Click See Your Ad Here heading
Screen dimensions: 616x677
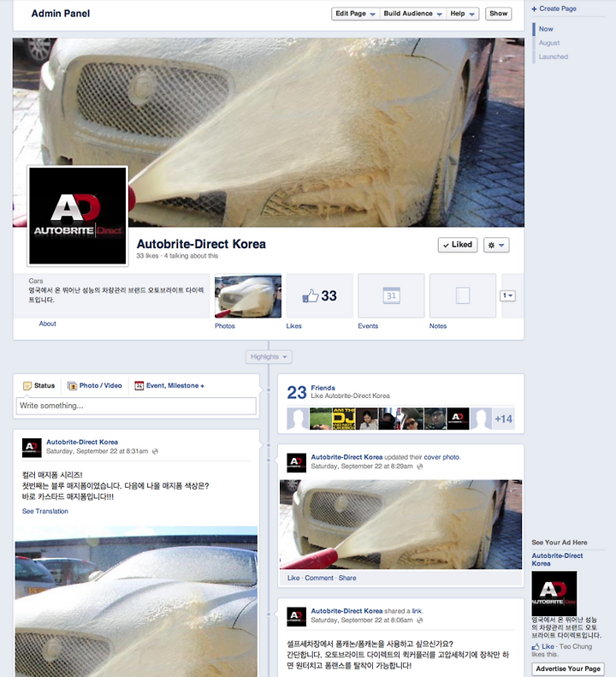(x=559, y=543)
